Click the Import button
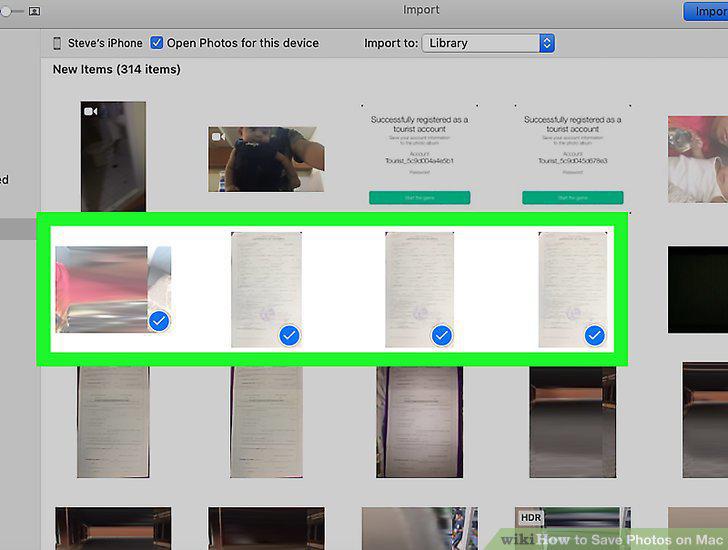728x550 pixels. (706, 11)
